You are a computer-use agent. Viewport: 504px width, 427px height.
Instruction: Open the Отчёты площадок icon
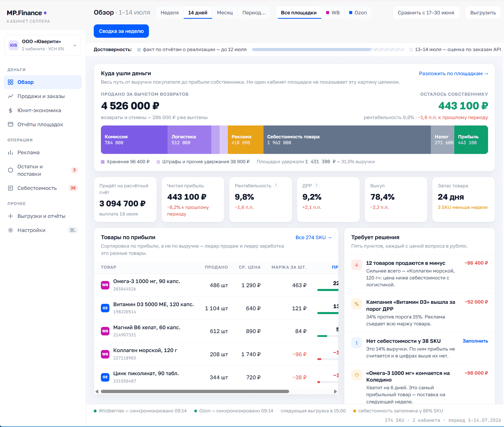coord(11,124)
